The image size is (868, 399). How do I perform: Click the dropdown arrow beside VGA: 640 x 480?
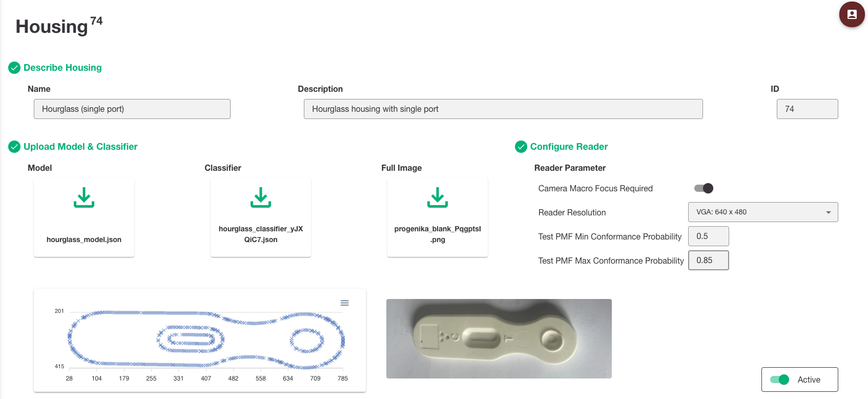click(829, 212)
